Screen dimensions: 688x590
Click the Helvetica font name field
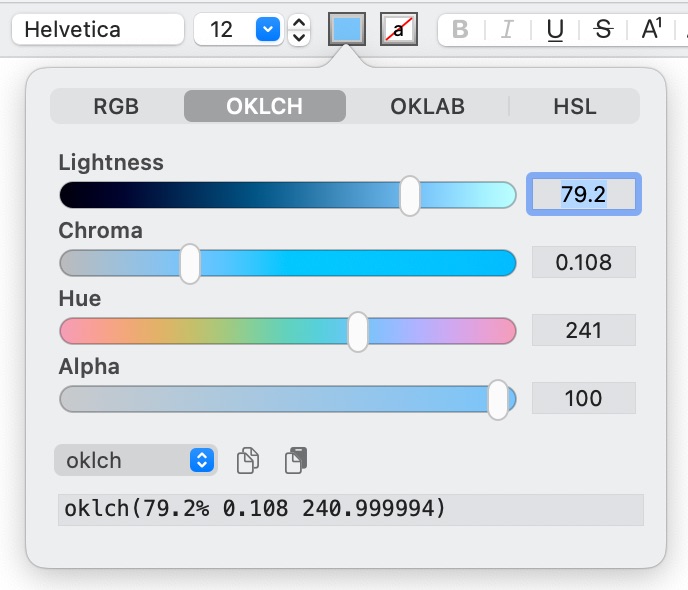click(x=97, y=29)
